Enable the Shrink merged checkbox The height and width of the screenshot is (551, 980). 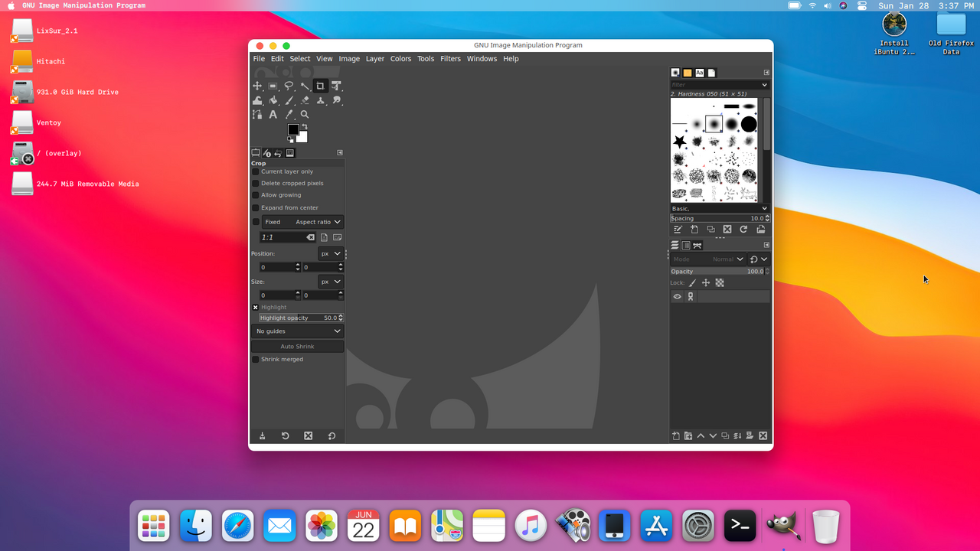256,359
